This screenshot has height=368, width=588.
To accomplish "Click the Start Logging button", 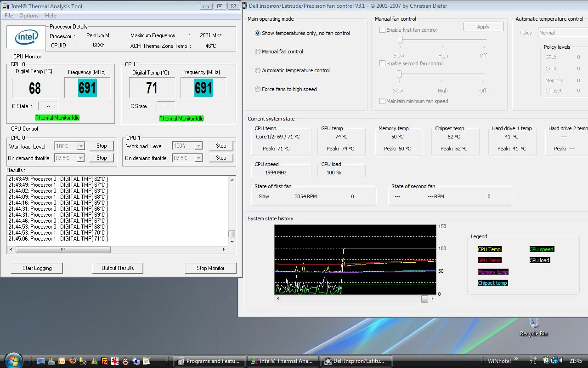I will 37,268.
